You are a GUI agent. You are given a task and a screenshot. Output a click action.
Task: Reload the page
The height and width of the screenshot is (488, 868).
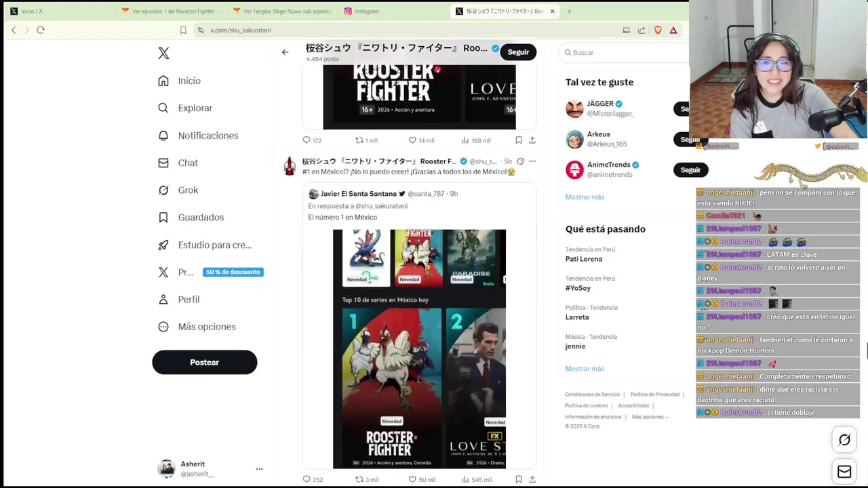pos(41,30)
